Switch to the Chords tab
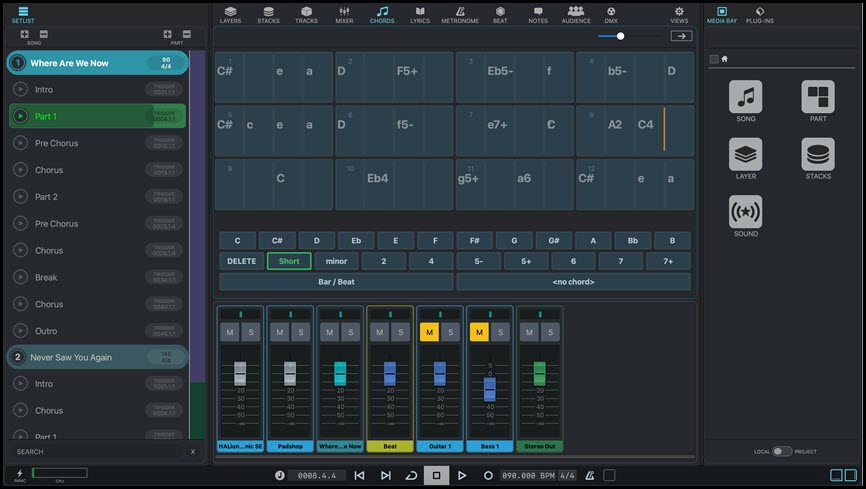866x489 pixels. [x=382, y=15]
